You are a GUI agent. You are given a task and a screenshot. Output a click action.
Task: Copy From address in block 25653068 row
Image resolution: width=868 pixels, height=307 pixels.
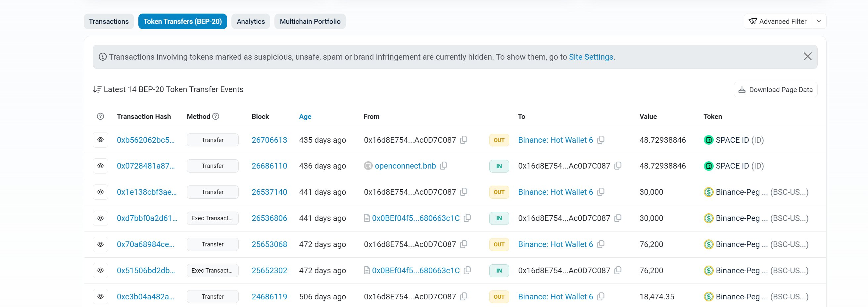tap(464, 244)
